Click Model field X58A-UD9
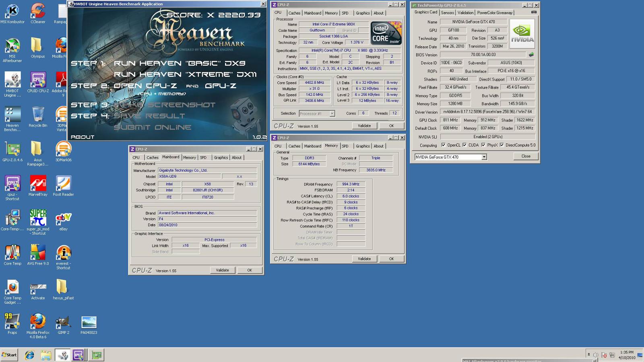The image size is (644, 362). pos(189,176)
